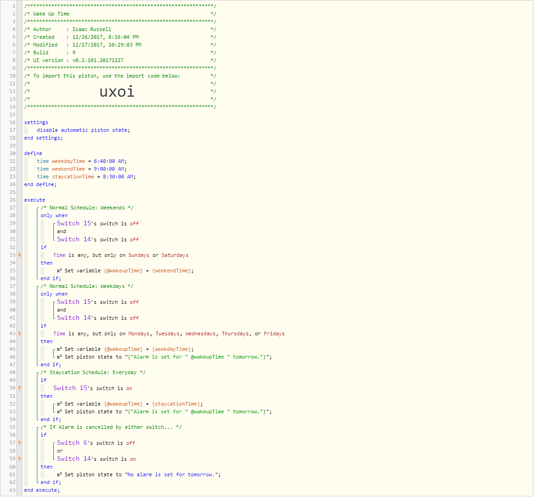Select the Set variable weekendTime x² icon
The width and height of the screenshot is (537, 500).
[59, 271]
